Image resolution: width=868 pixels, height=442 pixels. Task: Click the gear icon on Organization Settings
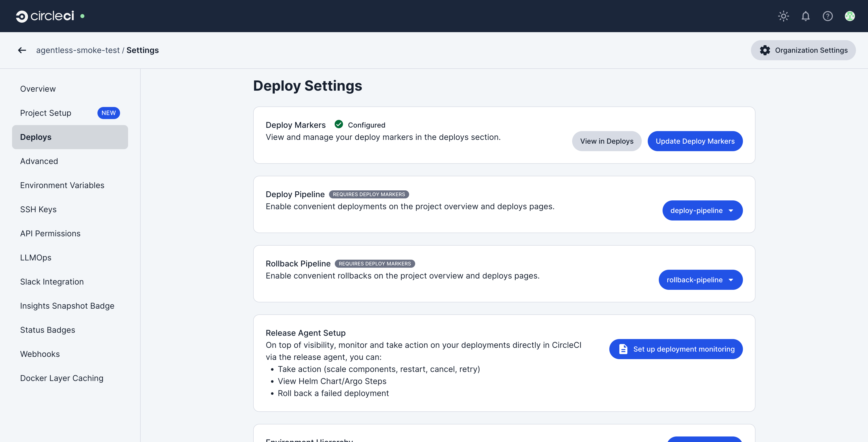[765, 50]
